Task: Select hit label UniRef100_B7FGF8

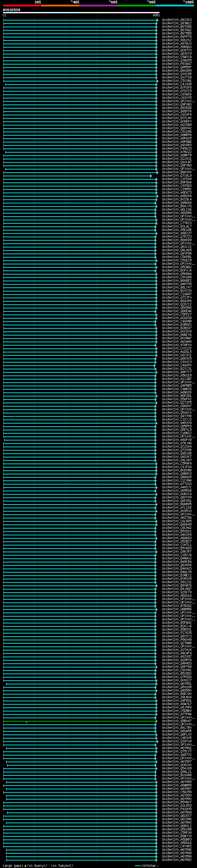Action: pyautogui.click(x=176, y=88)
